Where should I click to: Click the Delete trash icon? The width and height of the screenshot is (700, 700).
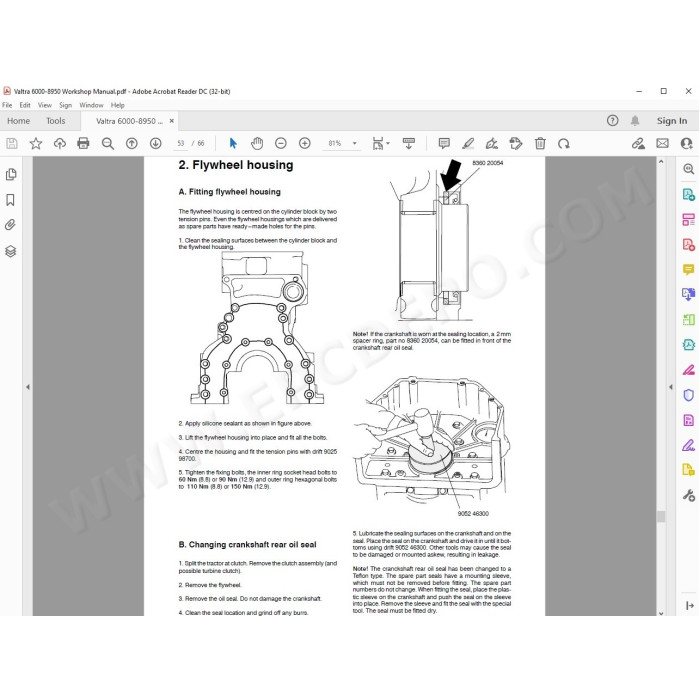540,143
